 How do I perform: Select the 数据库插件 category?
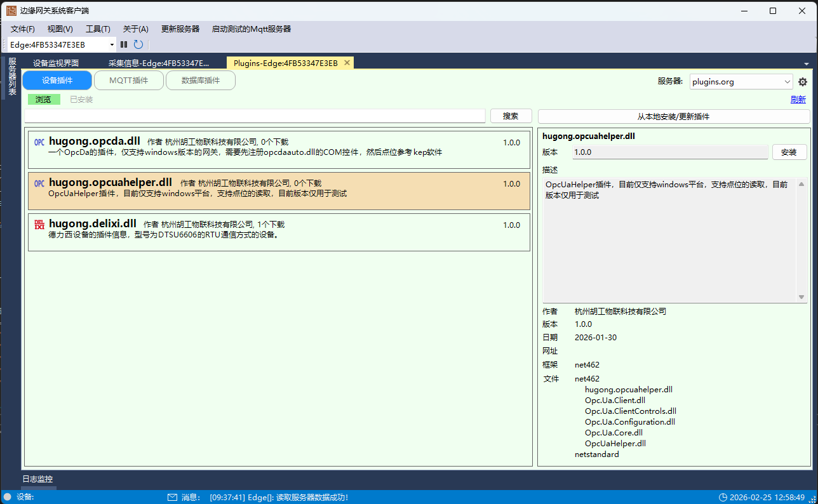tap(200, 81)
